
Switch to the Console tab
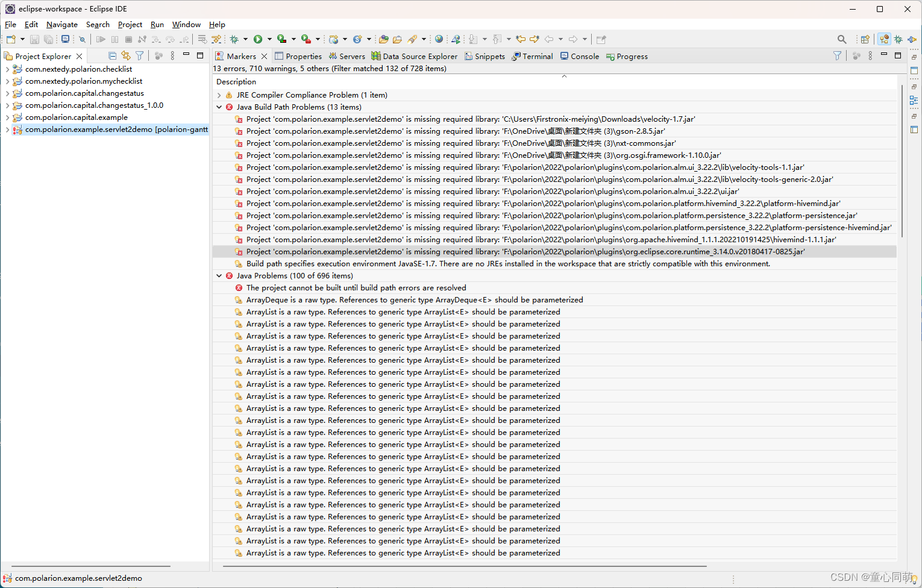(580, 56)
